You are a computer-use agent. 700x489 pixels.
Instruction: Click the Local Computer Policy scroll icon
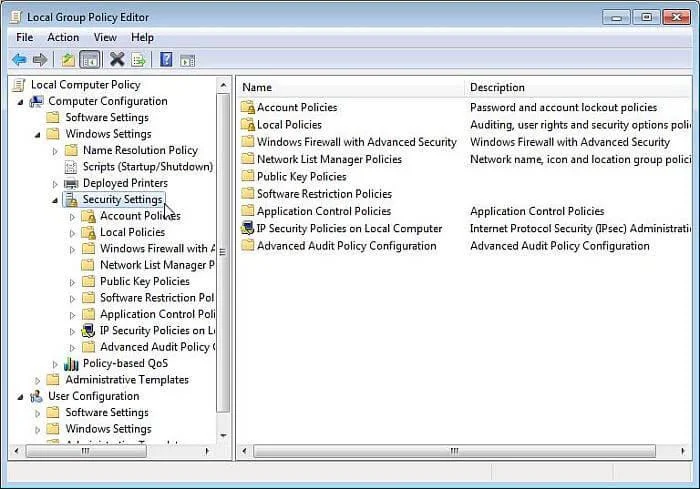(x=19, y=84)
